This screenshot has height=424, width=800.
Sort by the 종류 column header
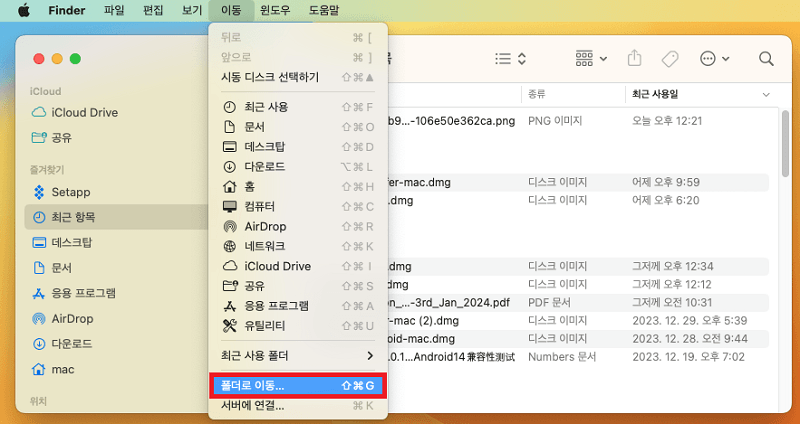[537, 94]
